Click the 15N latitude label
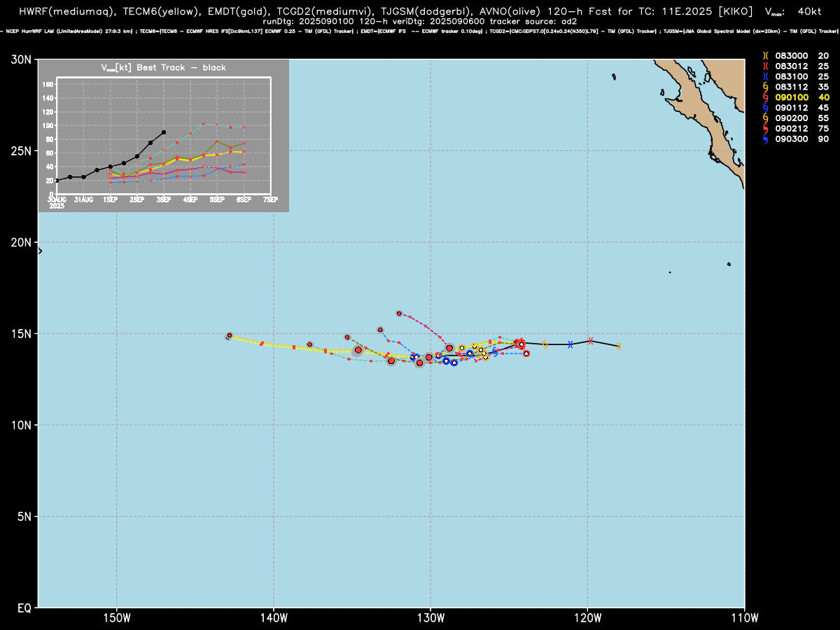The image size is (840, 630). [x=22, y=333]
